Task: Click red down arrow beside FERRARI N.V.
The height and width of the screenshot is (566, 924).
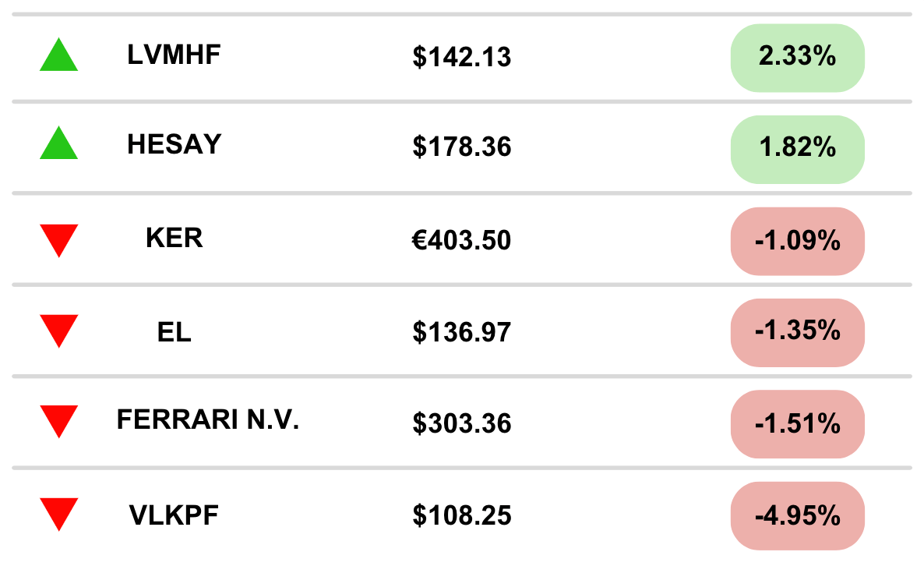Action: tap(59, 422)
